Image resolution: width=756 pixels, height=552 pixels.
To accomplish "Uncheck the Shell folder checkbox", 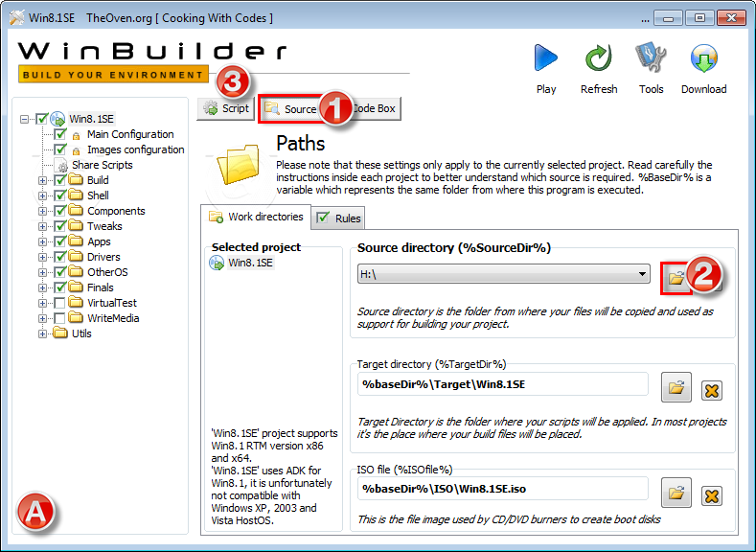I will 60,195.
